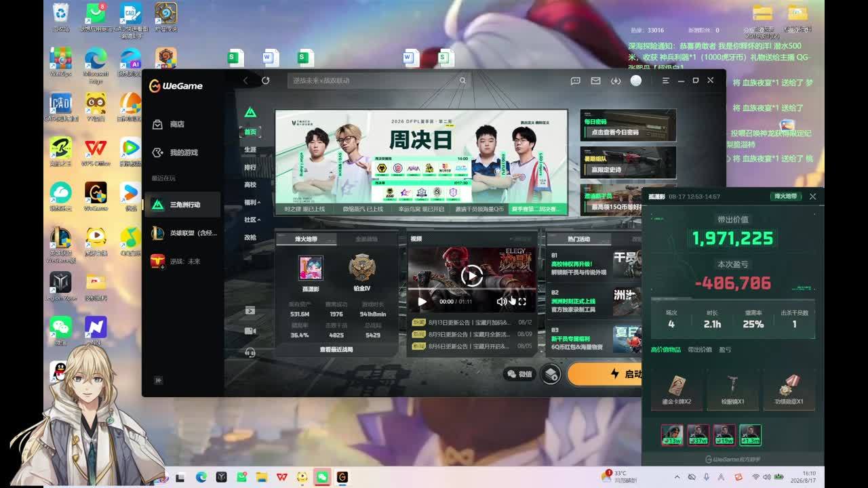Switch to the 高校 game tab
The height and width of the screenshot is (488, 868).
[250, 185]
